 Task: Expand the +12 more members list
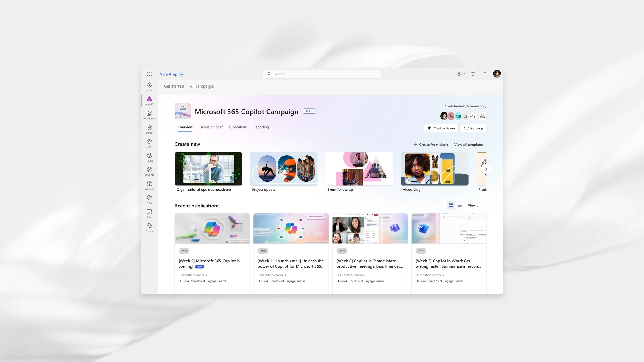click(x=472, y=116)
